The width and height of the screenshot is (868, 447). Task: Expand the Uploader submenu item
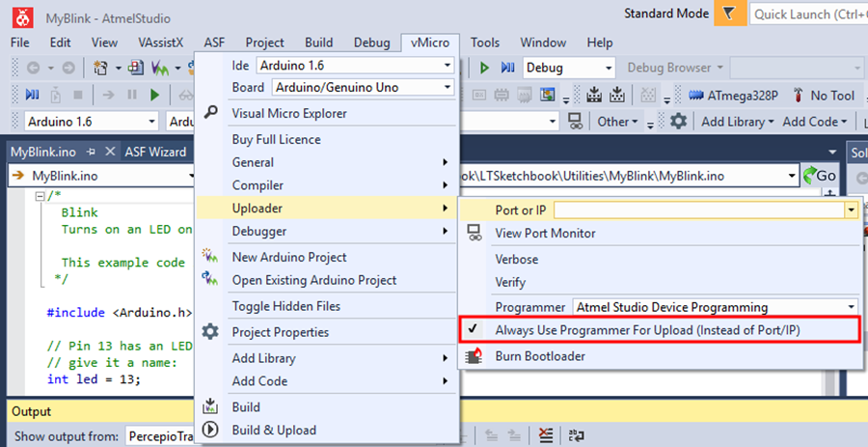[x=327, y=209]
